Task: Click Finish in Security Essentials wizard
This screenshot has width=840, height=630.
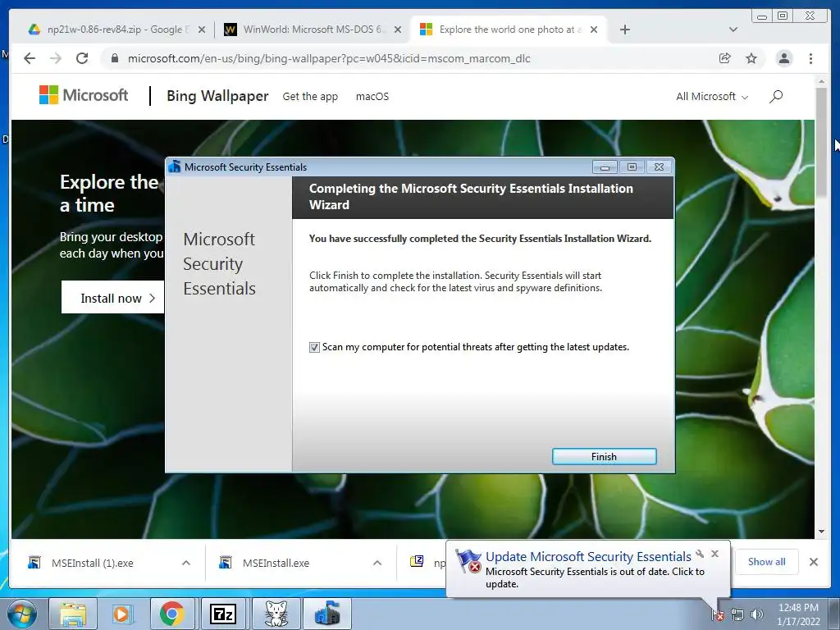Action: pos(604,456)
